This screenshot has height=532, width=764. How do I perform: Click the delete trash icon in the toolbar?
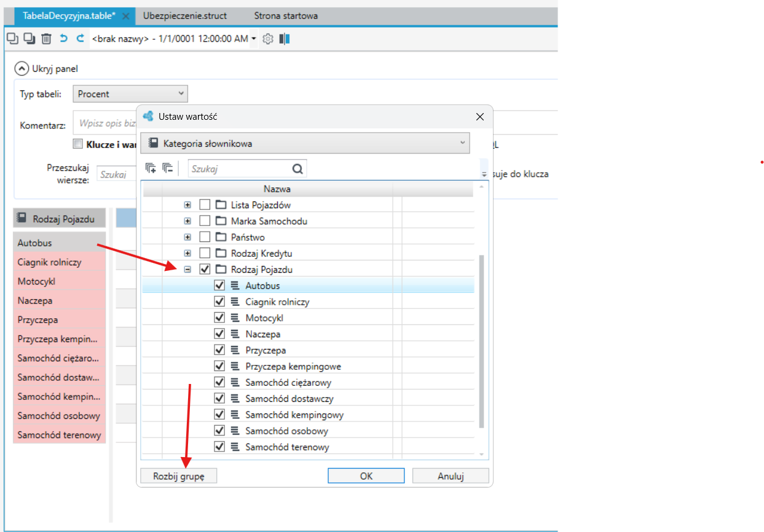pos(46,39)
